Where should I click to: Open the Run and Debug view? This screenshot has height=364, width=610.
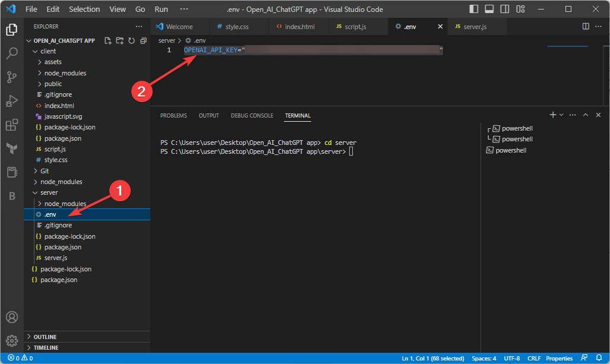12,101
